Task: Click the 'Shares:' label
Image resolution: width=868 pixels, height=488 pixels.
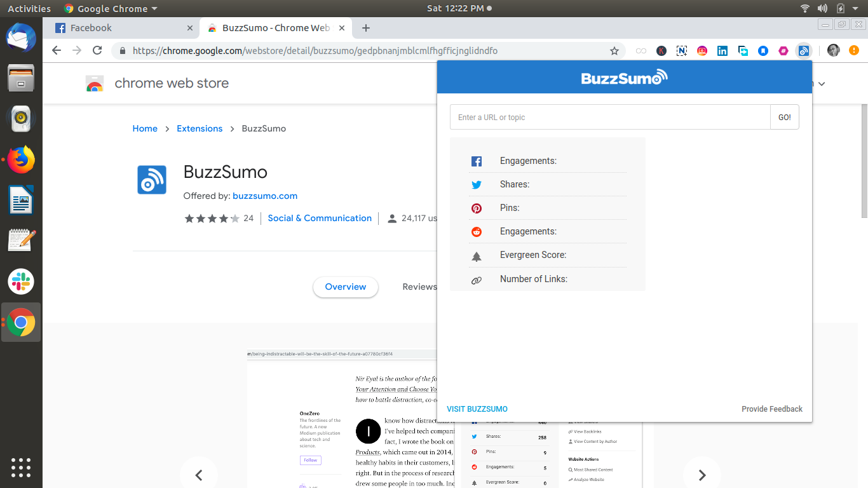Action: click(x=515, y=184)
